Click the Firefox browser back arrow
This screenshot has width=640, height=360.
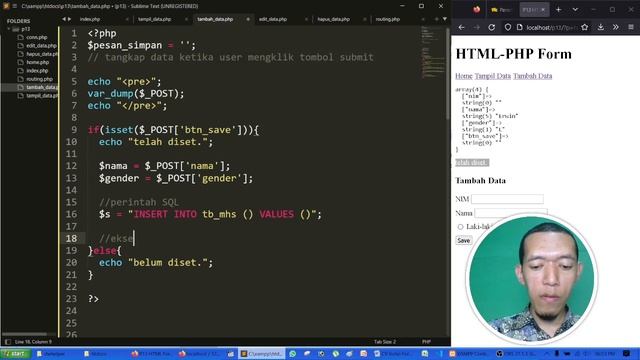click(462, 27)
